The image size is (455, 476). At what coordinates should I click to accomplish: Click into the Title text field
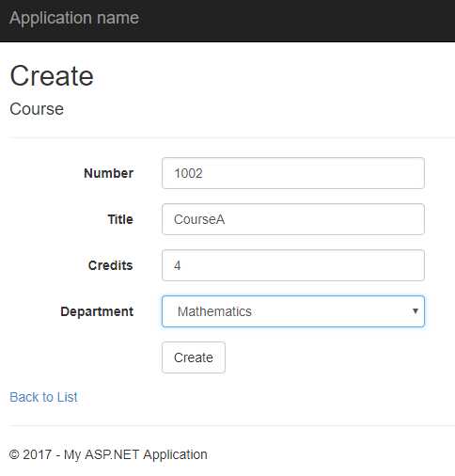[x=293, y=219]
